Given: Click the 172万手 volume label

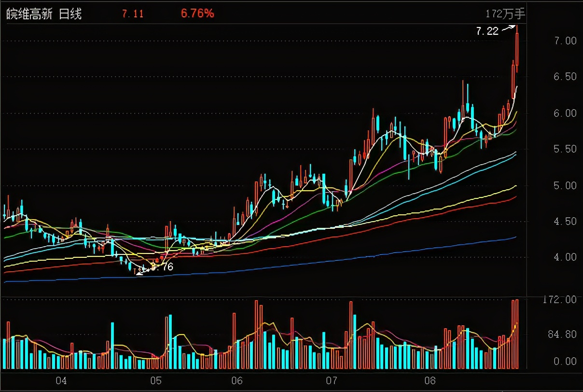Looking at the screenshot, I should [505, 14].
